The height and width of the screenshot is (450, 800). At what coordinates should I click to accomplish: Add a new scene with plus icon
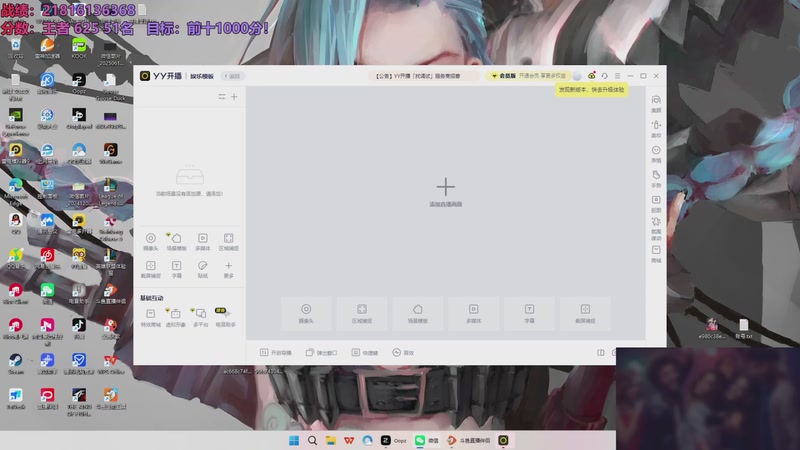click(234, 96)
